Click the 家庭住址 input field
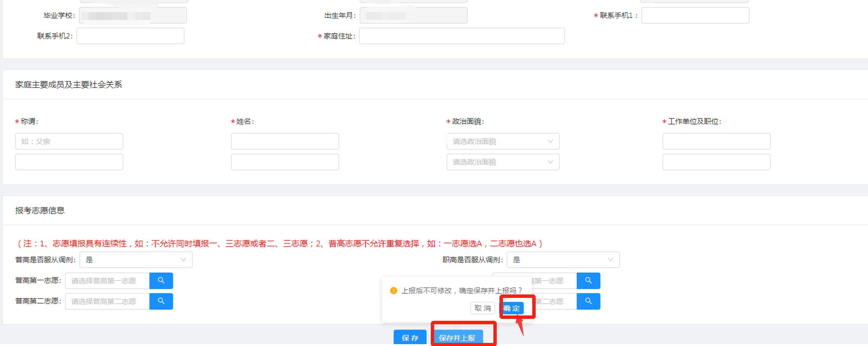This screenshot has width=868, height=346. pos(462,36)
